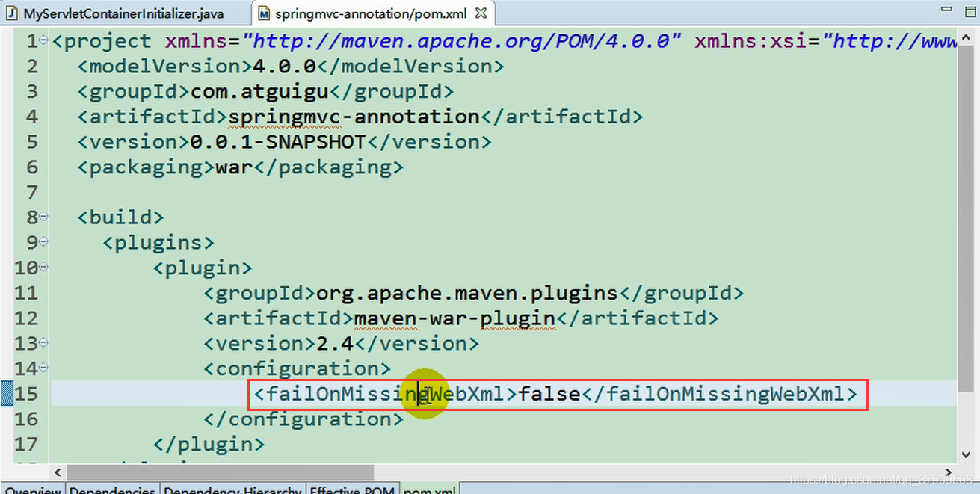Toggle fold marker beside line 13
Screen dimensions: 980x494
(x=44, y=342)
